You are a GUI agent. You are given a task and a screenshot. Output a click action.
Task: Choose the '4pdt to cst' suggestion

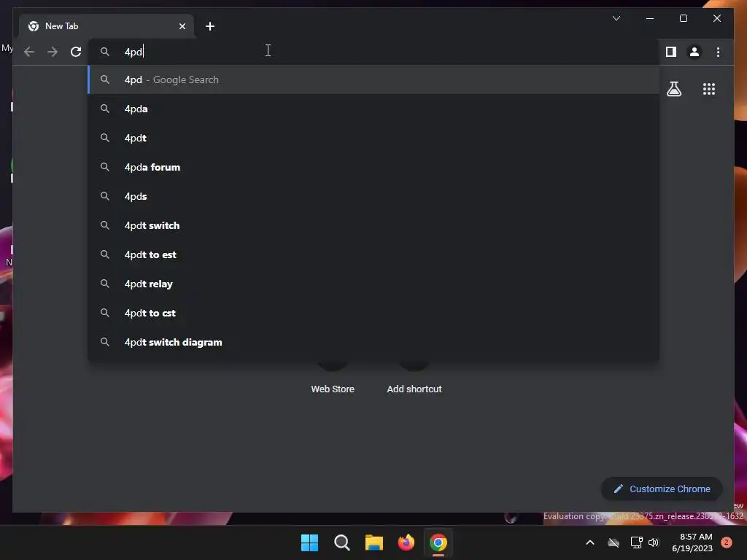point(373,313)
